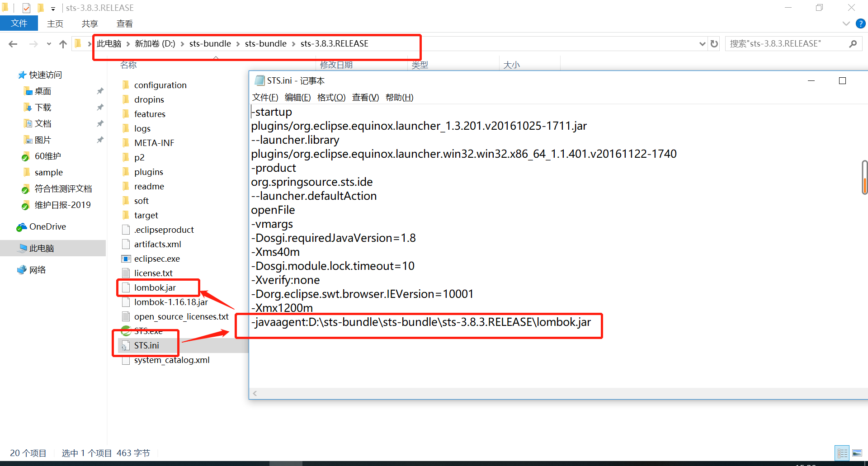Open the 帮助(H) menu in Notepad
Viewport: 868px width, 466px height.
click(399, 98)
